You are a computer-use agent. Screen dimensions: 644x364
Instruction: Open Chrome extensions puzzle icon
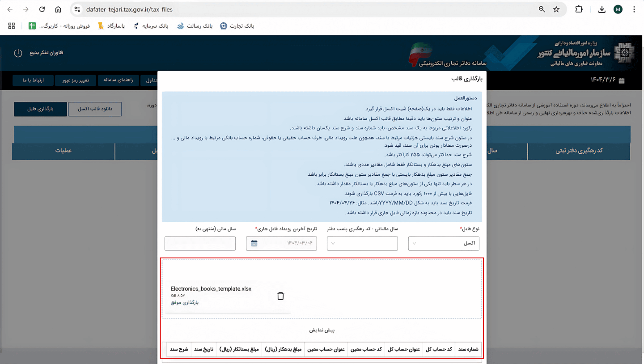pos(579,9)
